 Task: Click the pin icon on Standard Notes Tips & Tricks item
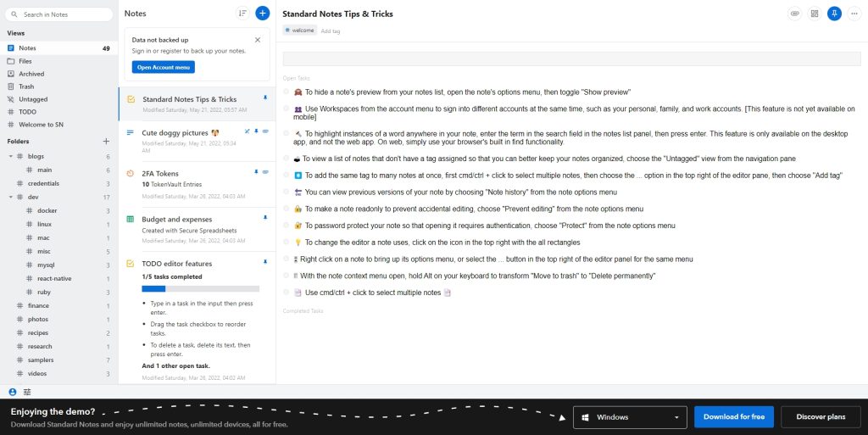pos(265,98)
